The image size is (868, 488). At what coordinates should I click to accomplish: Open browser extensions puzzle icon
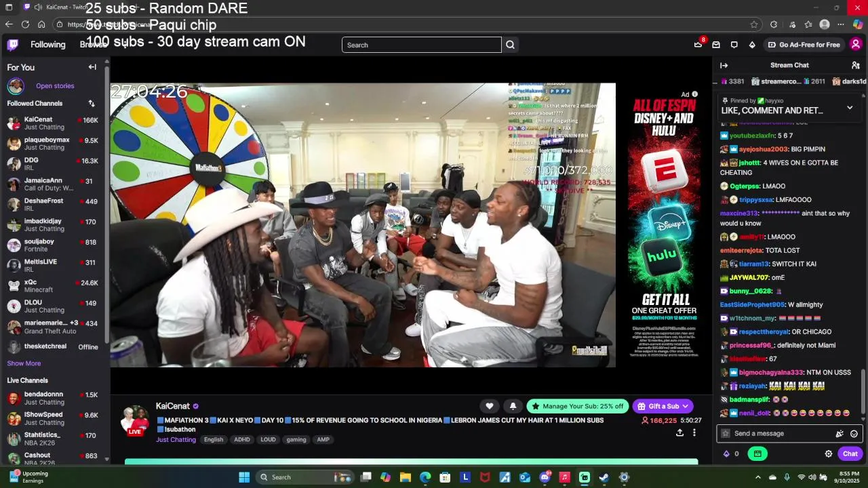point(774,24)
